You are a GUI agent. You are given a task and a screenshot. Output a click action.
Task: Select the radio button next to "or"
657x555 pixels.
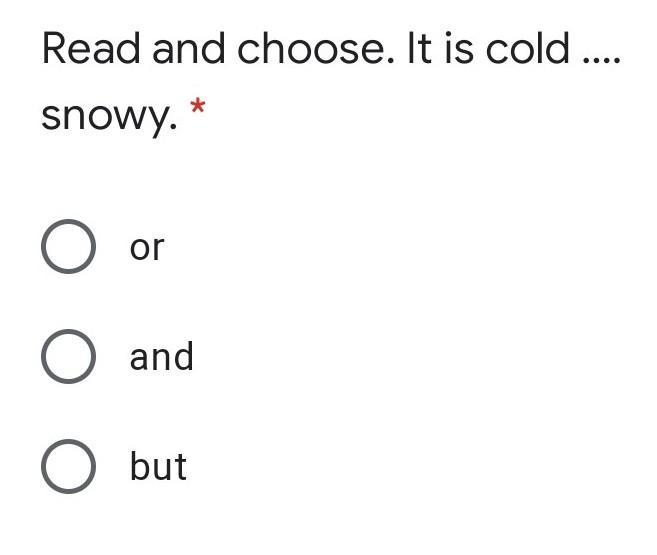(69, 247)
